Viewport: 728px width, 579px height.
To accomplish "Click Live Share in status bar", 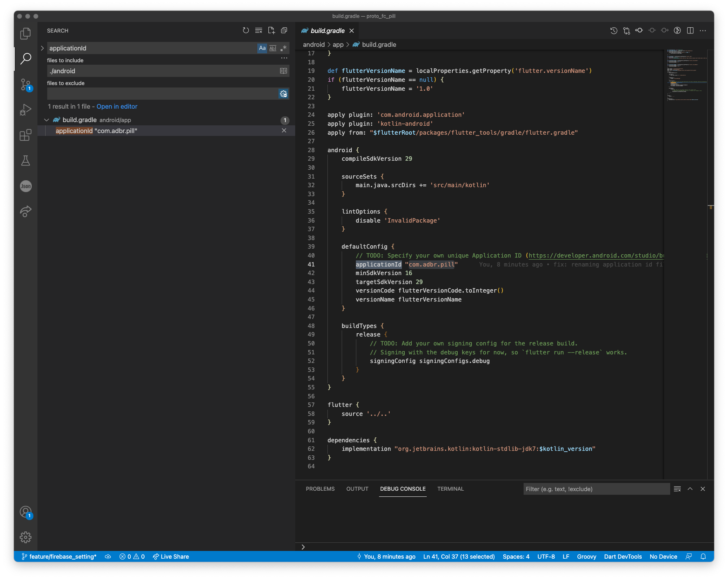I will [x=171, y=557].
